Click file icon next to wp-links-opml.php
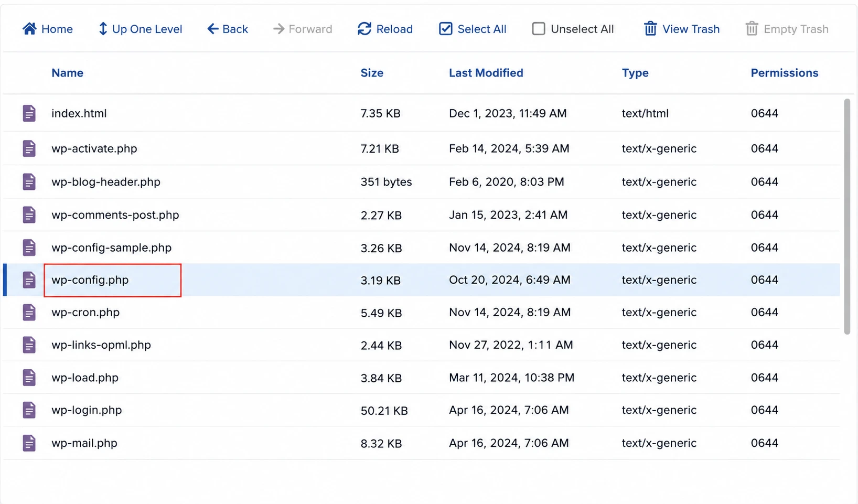Screen dimensions: 858x504 pyautogui.click(x=29, y=345)
